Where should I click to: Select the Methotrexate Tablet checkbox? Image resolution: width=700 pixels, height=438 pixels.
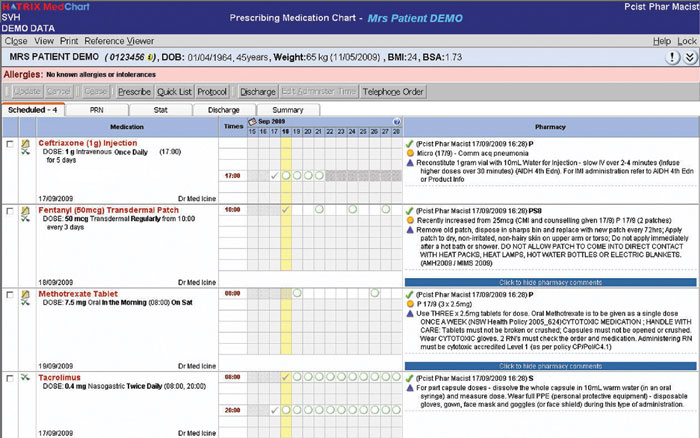(x=10, y=296)
